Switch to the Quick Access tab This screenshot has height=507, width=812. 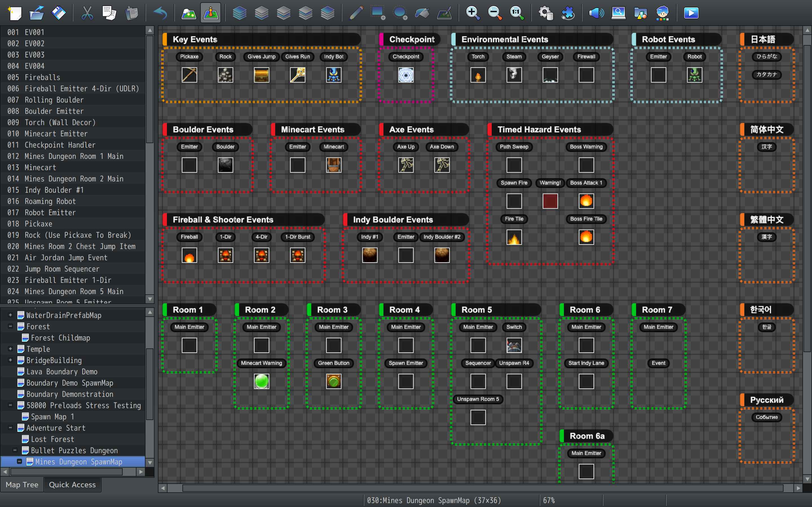72,484
